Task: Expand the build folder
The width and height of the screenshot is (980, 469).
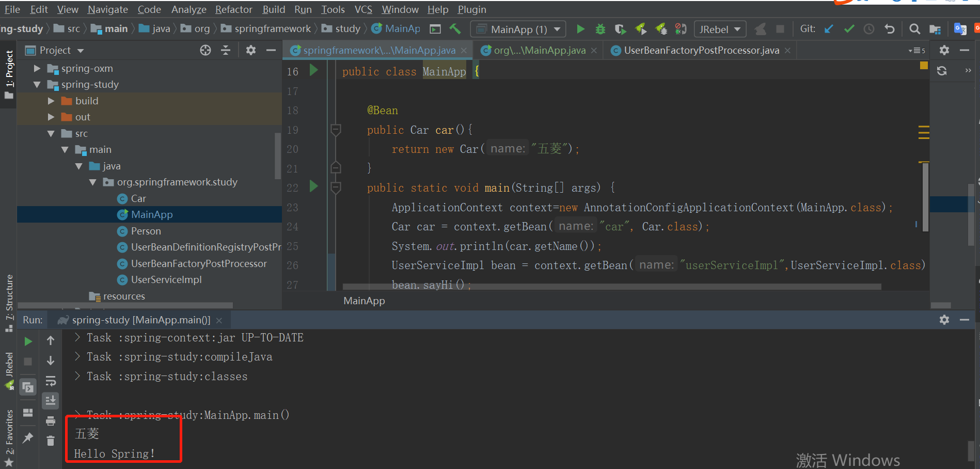Action: click(x=51, y=101)
